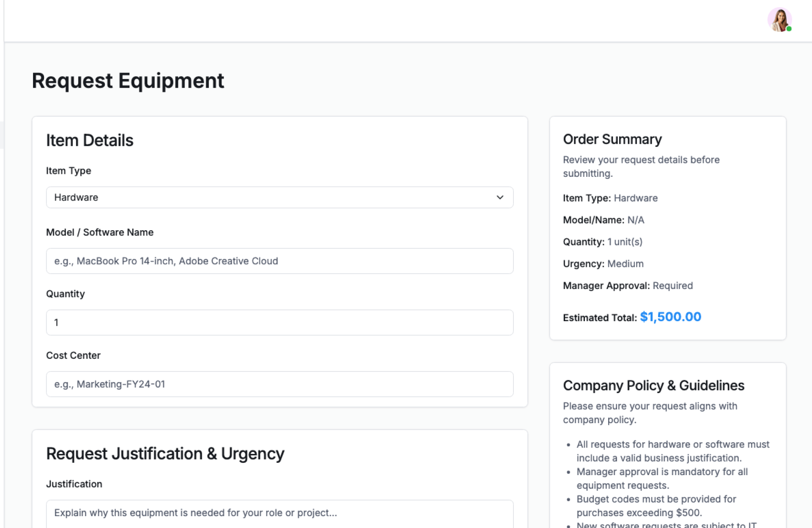This screenshot has height=528, width=812.
Task: Click the Urgency: Medium summary line
Action: [603, 264]
